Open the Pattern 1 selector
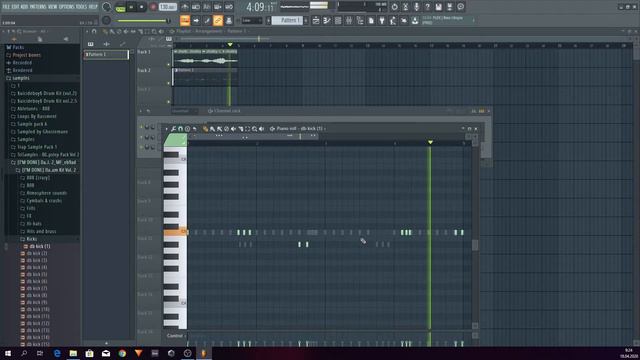Image resolution: width=640 pixels, height=360 pixels. pos(287,20)
